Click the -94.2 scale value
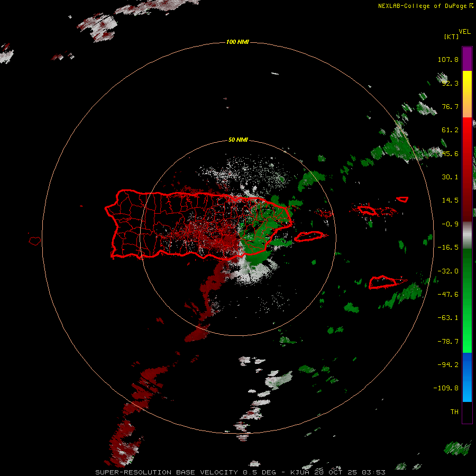Screen dimensions: 476x476 point(448,364)
